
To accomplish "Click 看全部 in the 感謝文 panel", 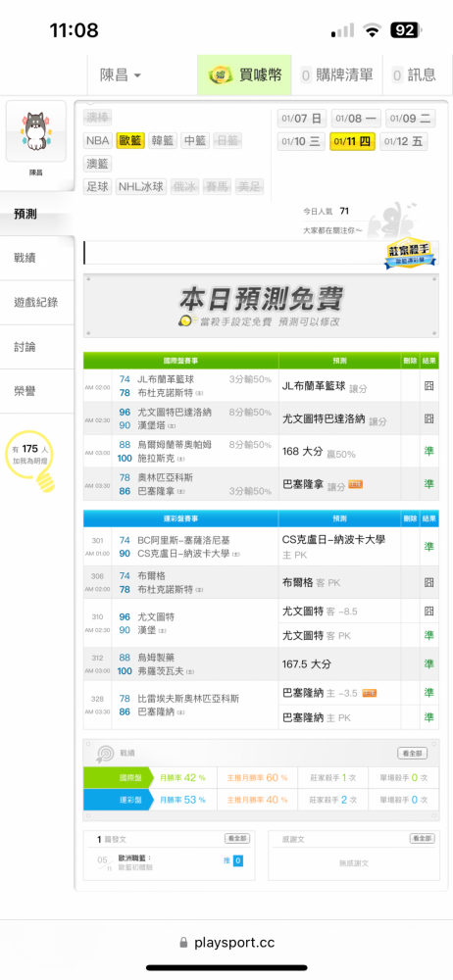I will coord(422,838).
